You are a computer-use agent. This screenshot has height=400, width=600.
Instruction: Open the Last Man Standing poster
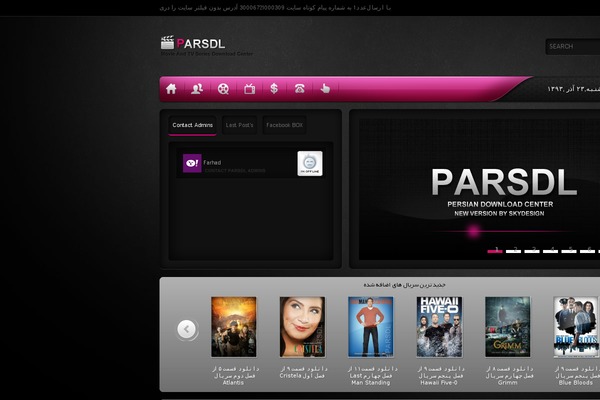point(371,327)
